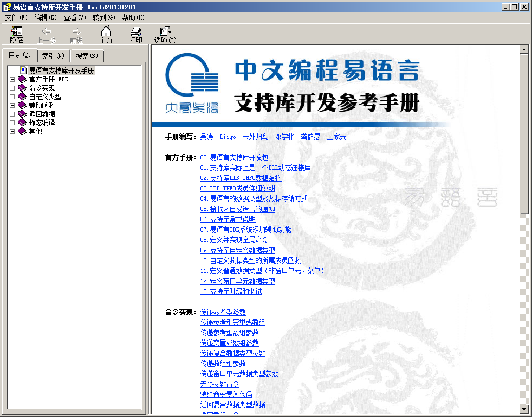
Task: Click the Hide (隐藏) toolbar icon
Action: (17, 31)
